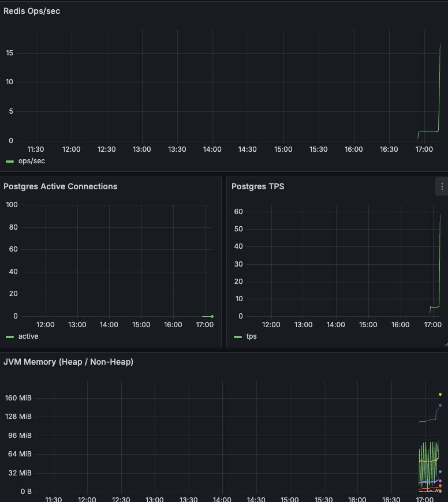Click the 16:00 label on Active Connections axis
This screenshot has width=448, height=502.
click(x=173, y=325)
